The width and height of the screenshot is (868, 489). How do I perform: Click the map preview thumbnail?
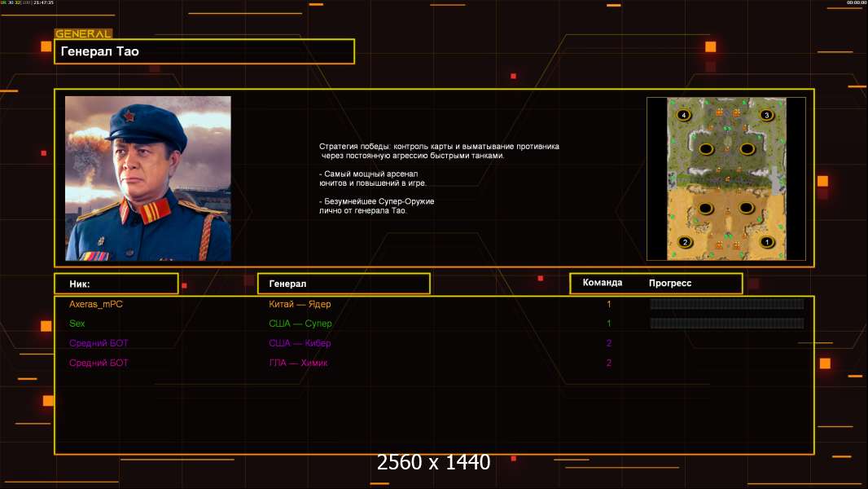pos(726,178)
